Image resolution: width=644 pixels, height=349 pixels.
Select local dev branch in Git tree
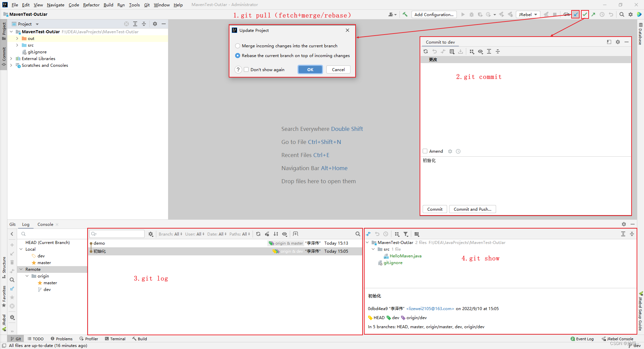click(41, 256)
